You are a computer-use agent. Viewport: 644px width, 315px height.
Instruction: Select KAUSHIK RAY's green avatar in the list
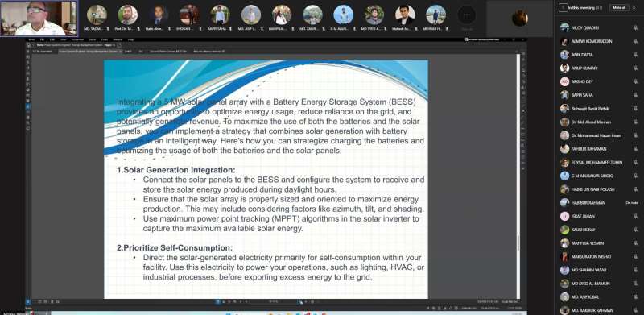(564, 230)
